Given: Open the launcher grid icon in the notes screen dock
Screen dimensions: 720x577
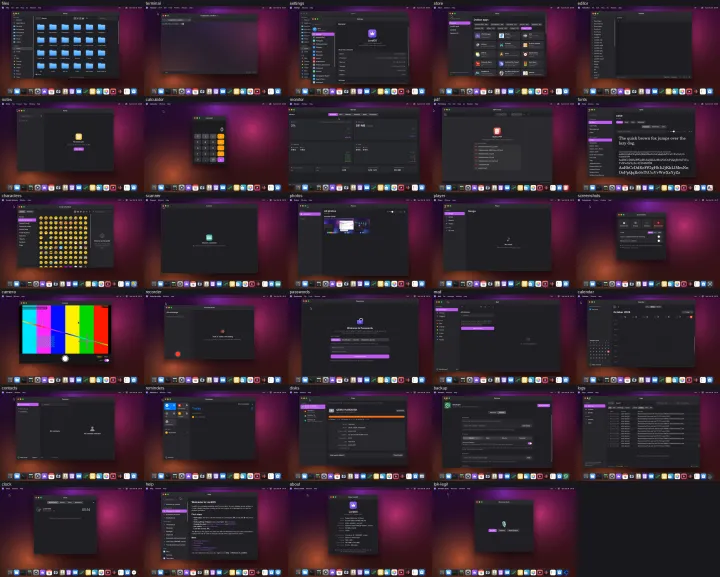Looking at the screenshot, I should [10, 188].
